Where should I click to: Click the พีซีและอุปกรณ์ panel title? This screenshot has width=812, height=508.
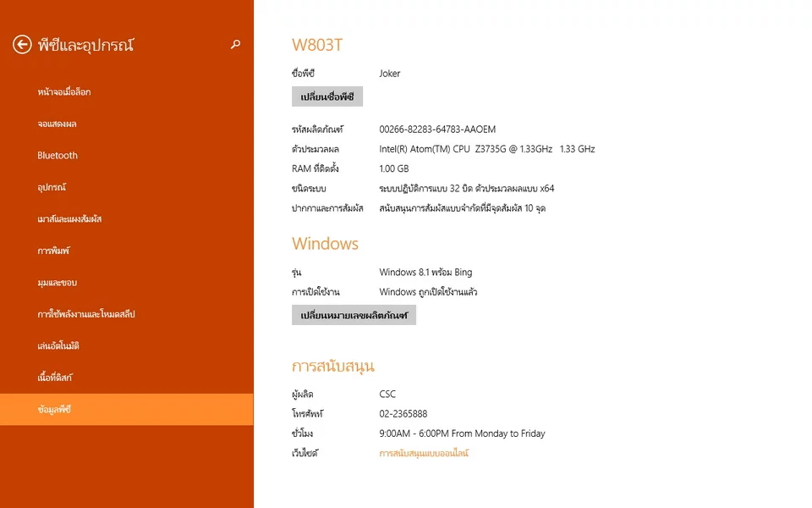click(86, 45)
